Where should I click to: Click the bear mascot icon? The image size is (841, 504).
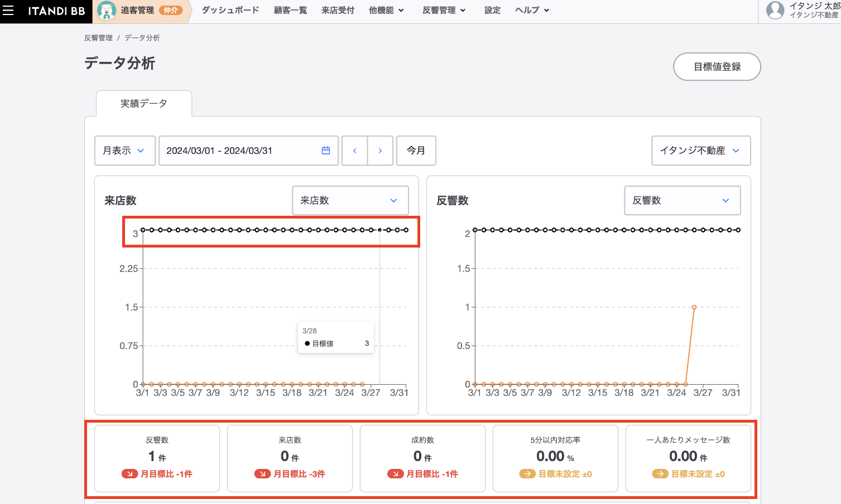(x=107, y=11)
